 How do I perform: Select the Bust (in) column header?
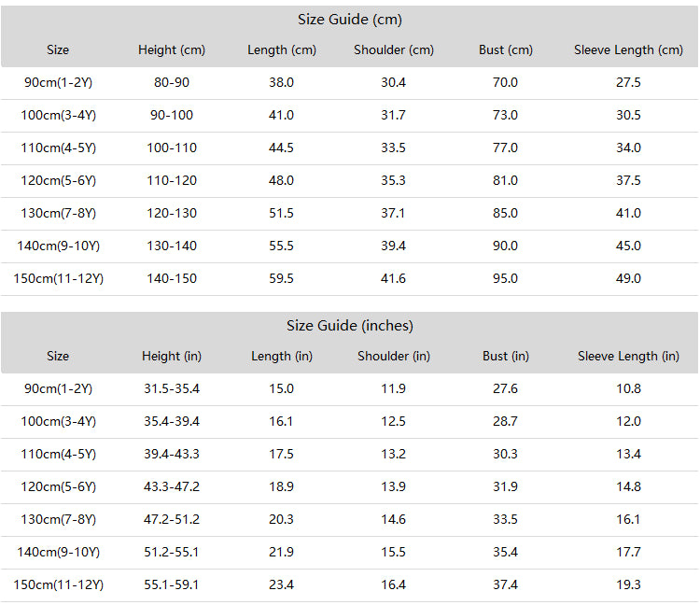point(505,357)
